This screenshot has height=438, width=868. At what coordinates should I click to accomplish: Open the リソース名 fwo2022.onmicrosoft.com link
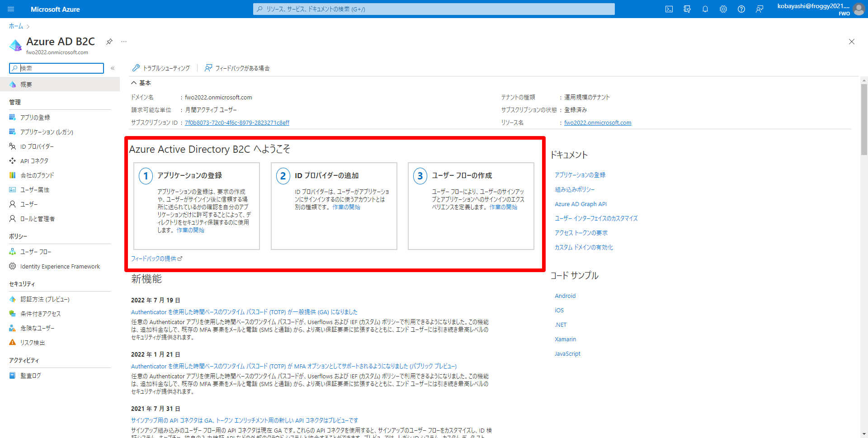click(598, 123)
